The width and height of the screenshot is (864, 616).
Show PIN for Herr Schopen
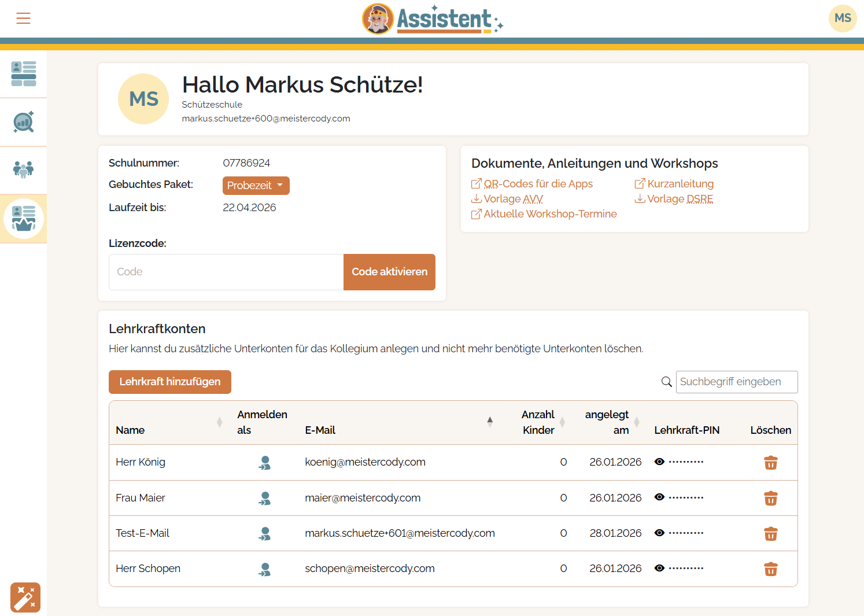[x=659, y=568]
